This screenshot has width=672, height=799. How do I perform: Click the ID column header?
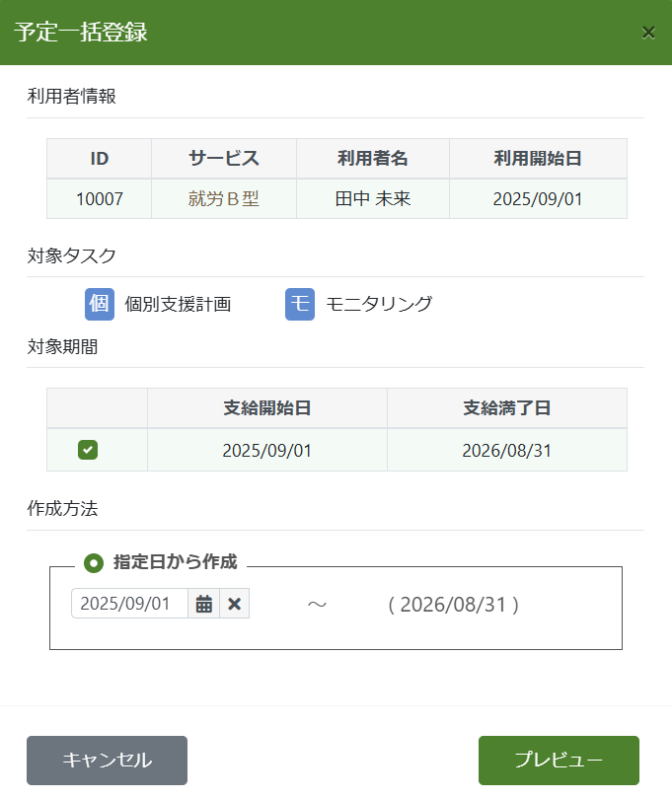[x=99, y=158]
